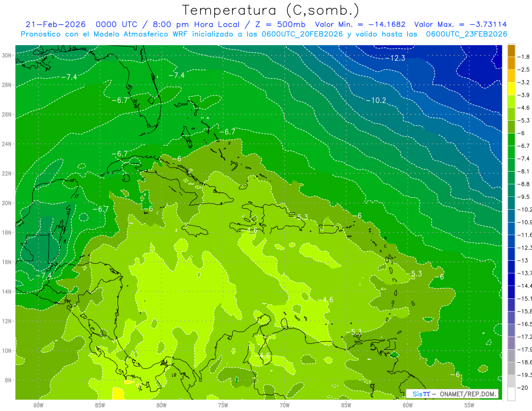
Task: Click the '-10.2' contour label on the map
Action: coord(376,101)
